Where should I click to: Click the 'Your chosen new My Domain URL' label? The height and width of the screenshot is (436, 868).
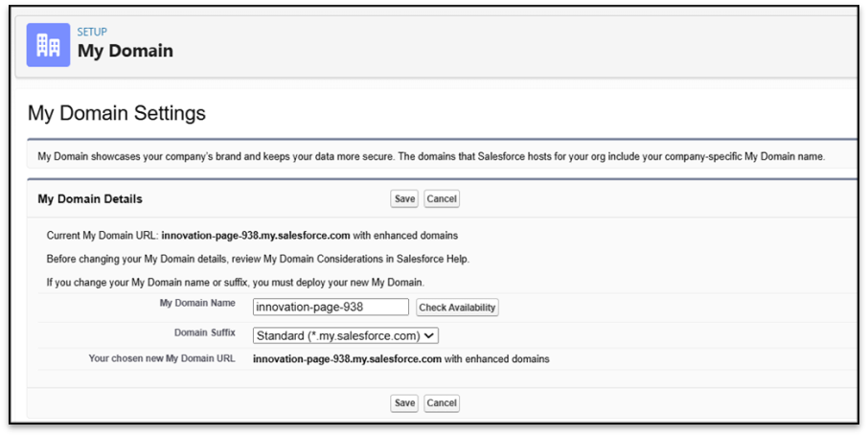162,358
